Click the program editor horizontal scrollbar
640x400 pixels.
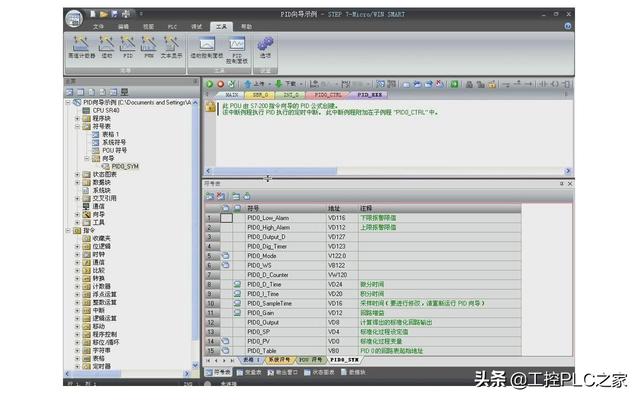[x=388, y=171]
